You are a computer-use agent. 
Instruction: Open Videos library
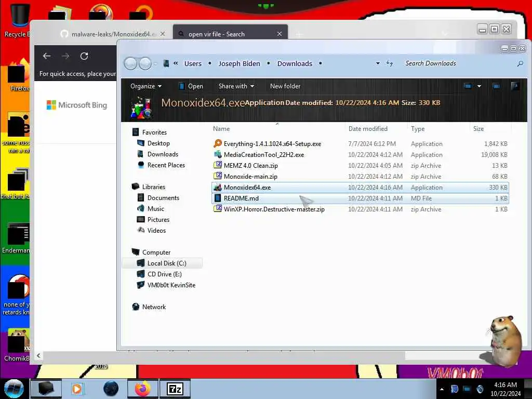tap(156, 230)
